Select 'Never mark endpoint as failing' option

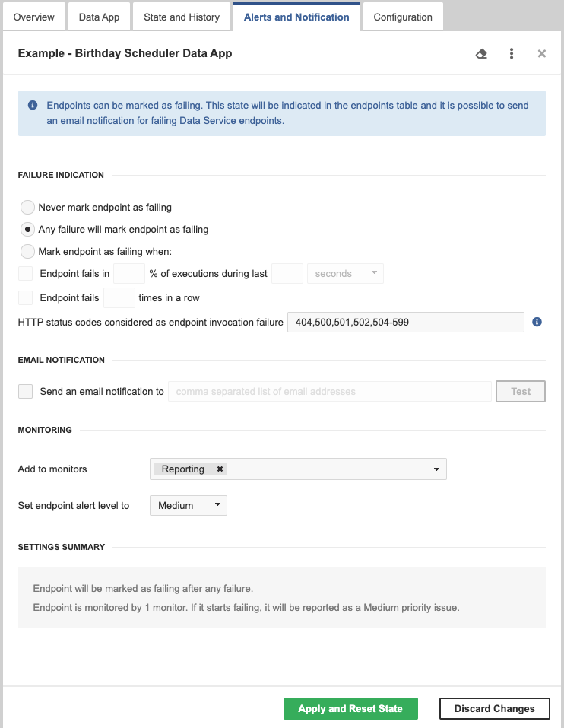[27, 207]
